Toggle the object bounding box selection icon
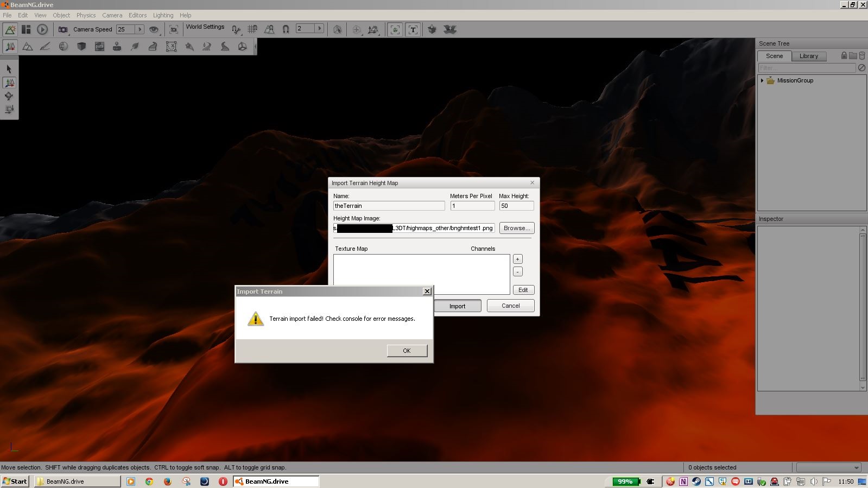Viewport: 868px width, 488px height. (x=337, y=30)
